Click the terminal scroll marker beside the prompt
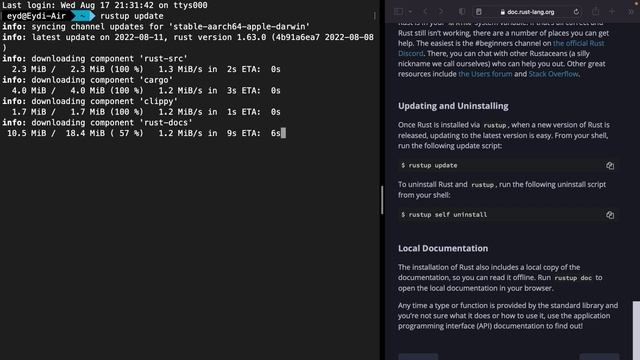Screen dimensions: 640x360 375,16
